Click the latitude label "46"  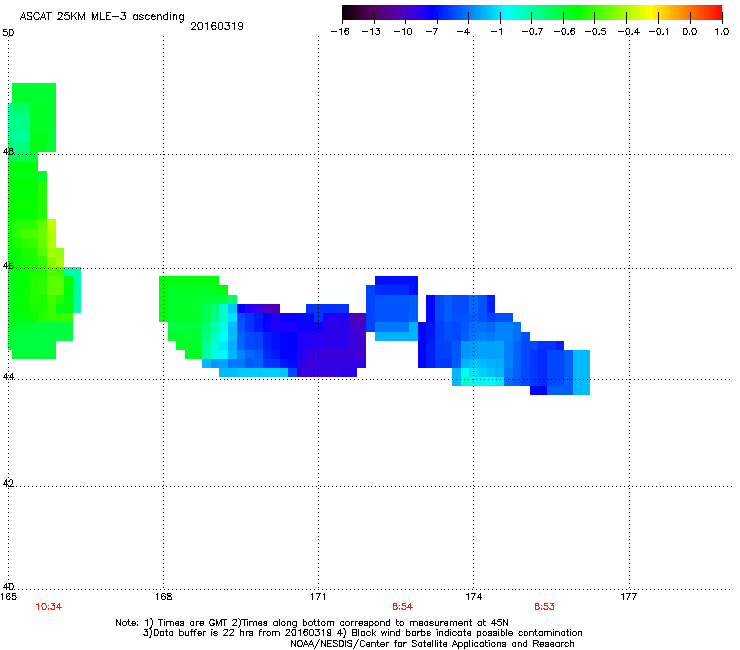[8, 266]
